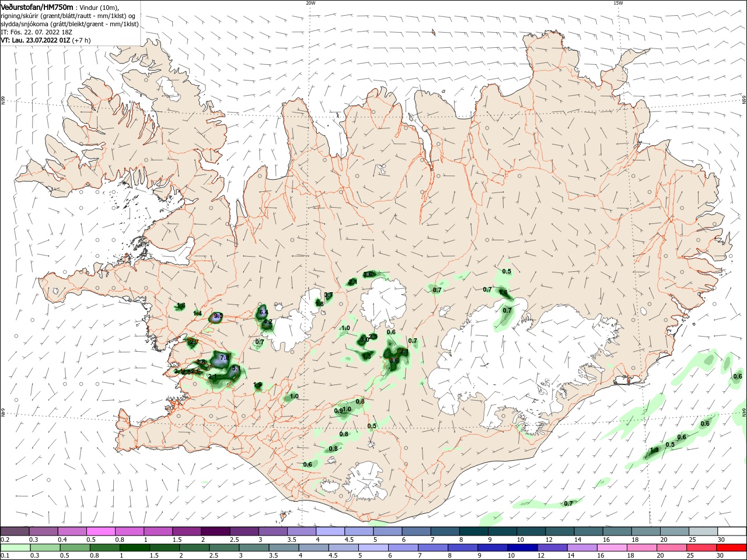Select the 4.2 precipitation value on map

point(268,322)
